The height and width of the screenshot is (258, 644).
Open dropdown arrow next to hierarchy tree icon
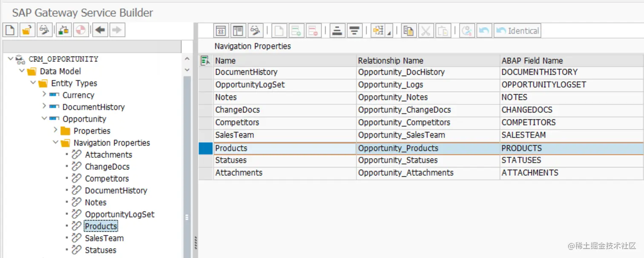389,32
